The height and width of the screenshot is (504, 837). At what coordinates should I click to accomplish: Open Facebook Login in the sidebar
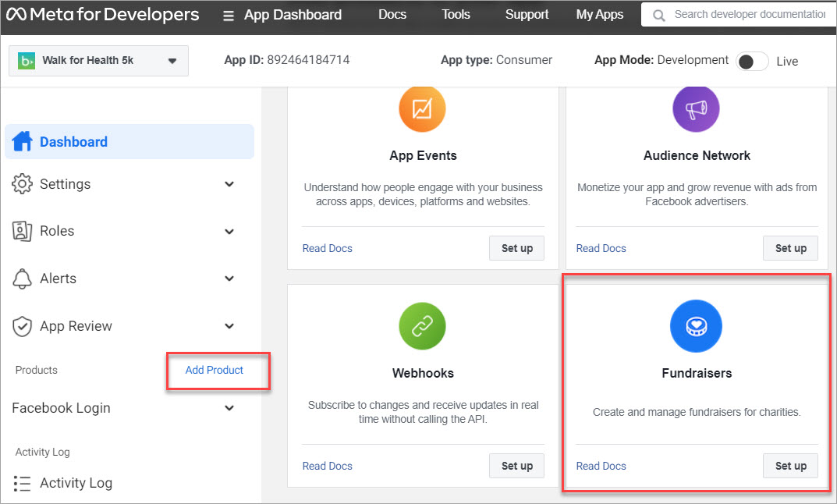(x=62, y=409)
